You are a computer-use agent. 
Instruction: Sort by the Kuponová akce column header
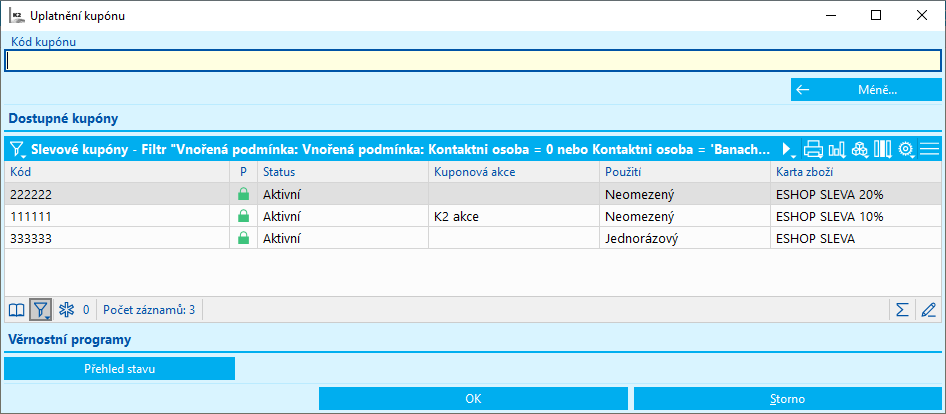[512, 173]
